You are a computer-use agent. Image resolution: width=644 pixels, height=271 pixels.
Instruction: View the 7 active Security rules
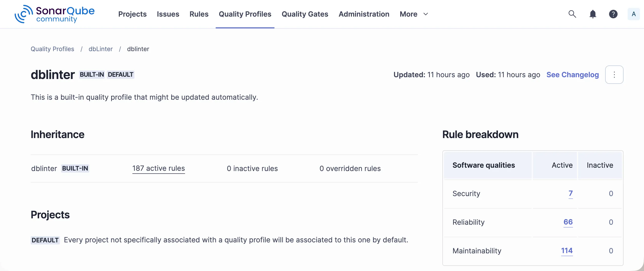(570, 193)
